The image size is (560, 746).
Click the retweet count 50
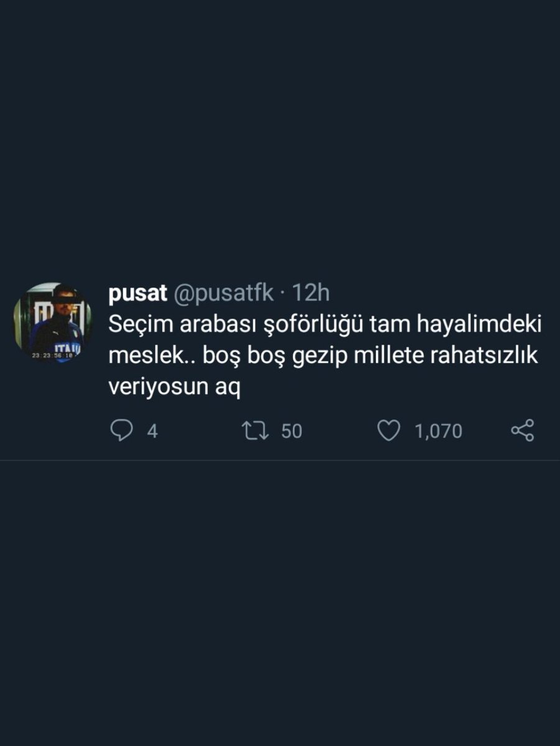(x=291, y=431)
